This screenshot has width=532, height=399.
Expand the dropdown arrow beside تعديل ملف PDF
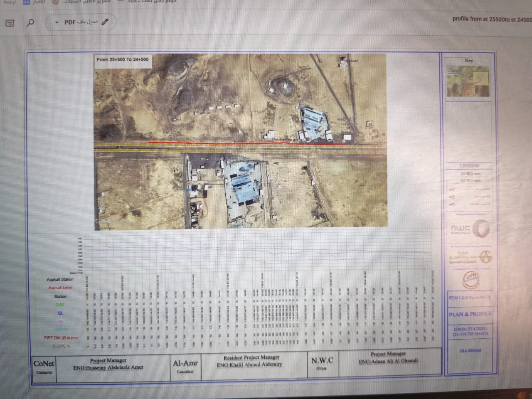tap(57, 22)
